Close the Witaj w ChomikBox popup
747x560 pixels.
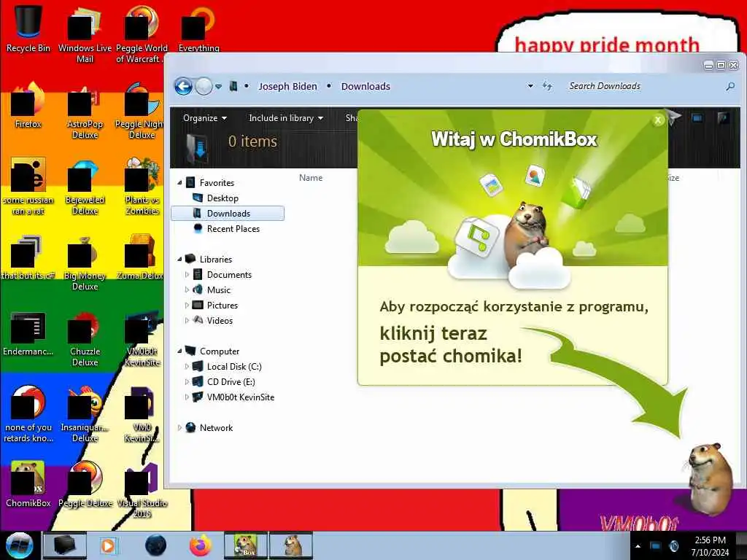click(657, 120)
